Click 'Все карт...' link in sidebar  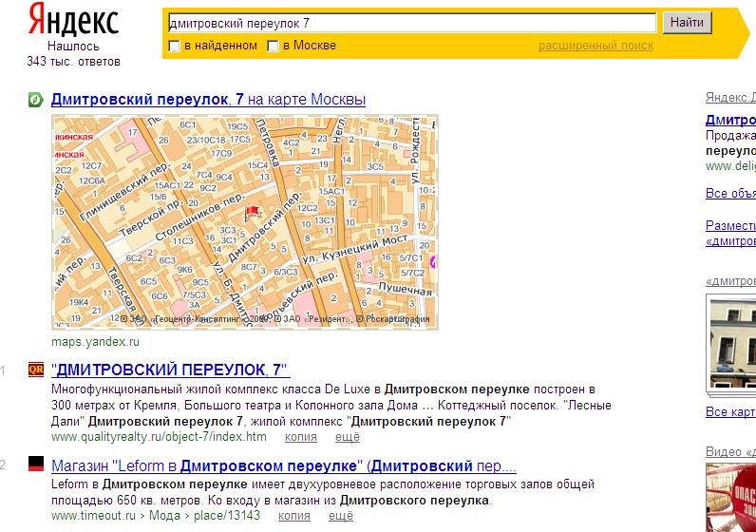click(730, 411)
